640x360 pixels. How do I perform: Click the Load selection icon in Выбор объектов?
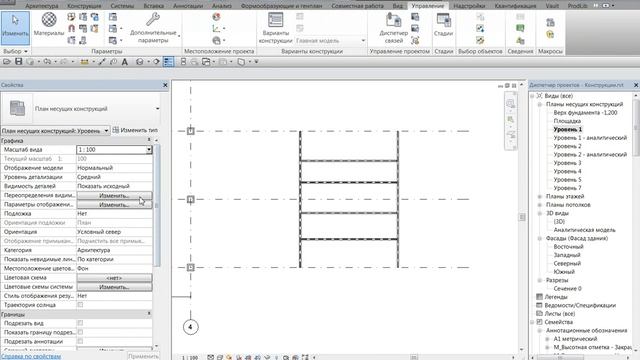pos(480,28)
